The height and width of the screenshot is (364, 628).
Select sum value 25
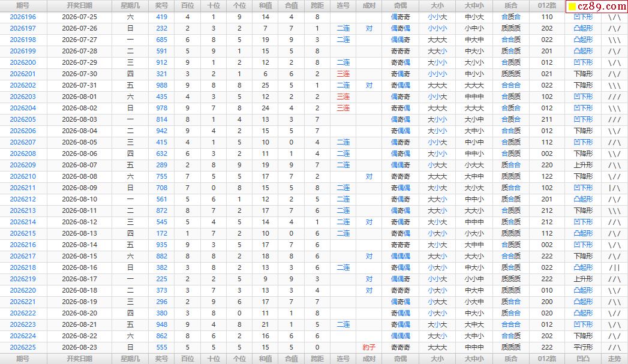(265, 85)
